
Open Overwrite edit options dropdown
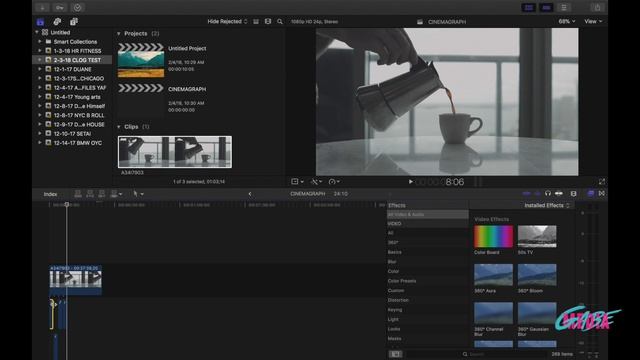pyautogui.click(x=116, y=194)
